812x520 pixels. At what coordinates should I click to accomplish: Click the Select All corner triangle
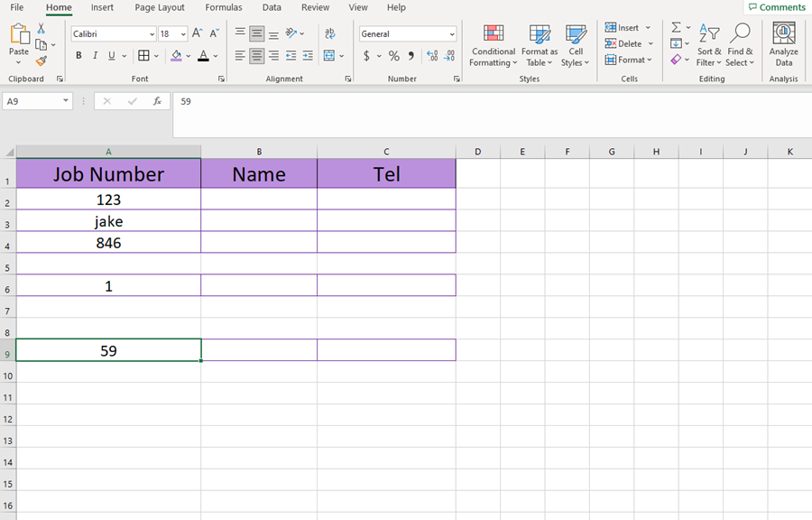pyautogui.click(x=9, y=153)
